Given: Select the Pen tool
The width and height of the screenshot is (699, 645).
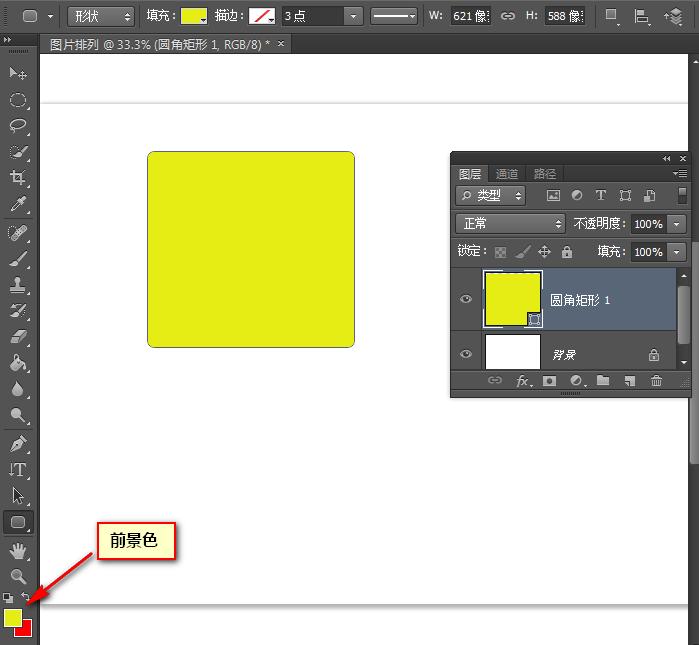Looking at the screenshot, I should click(18, 443).
